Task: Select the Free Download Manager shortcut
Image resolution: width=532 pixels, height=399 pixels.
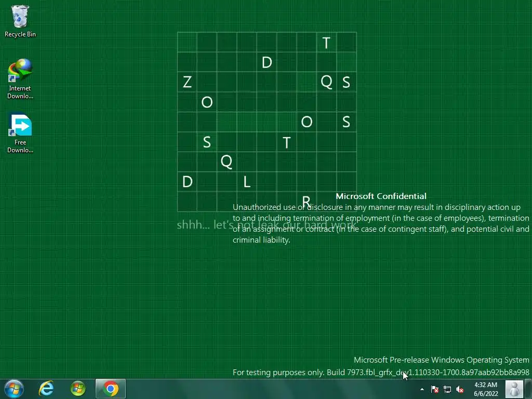Action: pyautogui.click(x=20, y=133)
